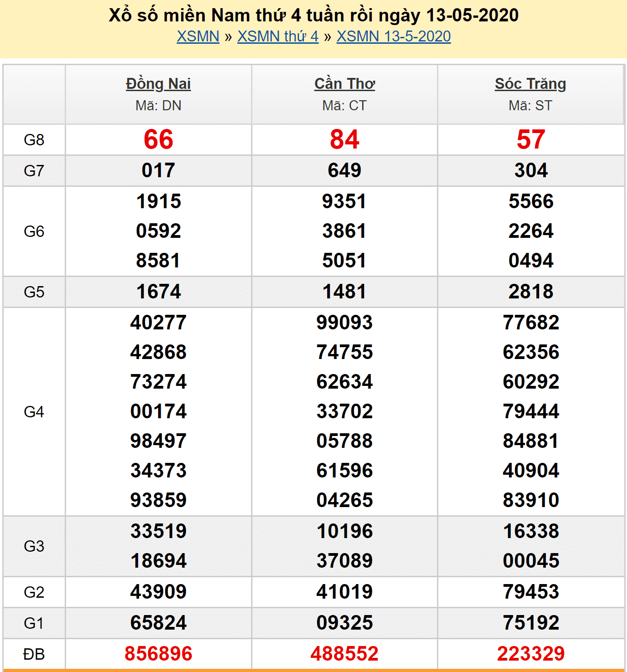Click the G6 row label

point(34,231)
